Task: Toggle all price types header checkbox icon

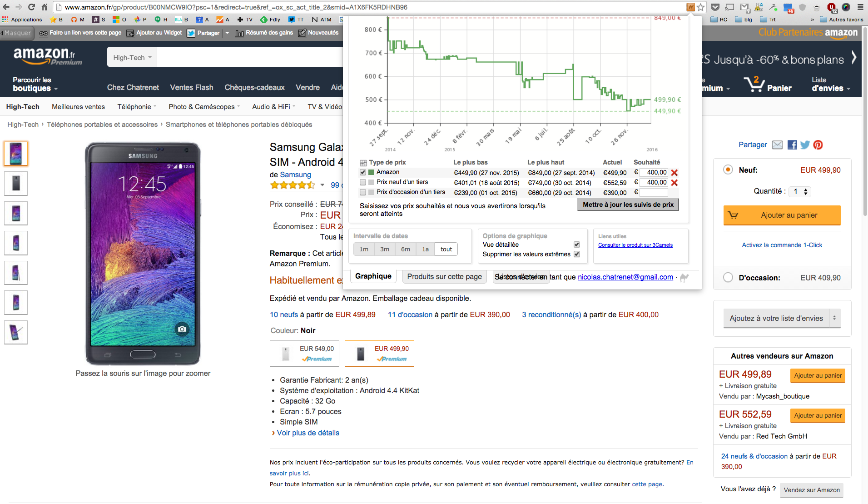Action: (363, 163)
